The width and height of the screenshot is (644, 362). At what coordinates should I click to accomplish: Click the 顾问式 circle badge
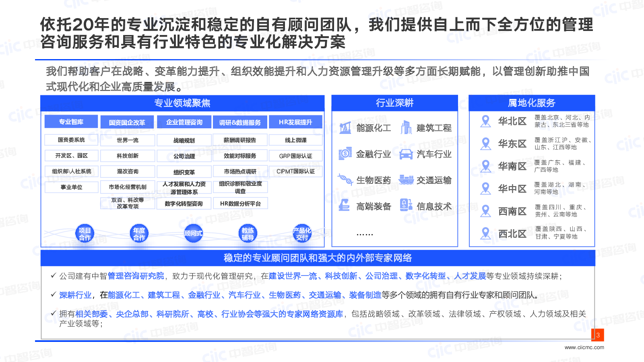pyautogui.click(x=193, y=234)
